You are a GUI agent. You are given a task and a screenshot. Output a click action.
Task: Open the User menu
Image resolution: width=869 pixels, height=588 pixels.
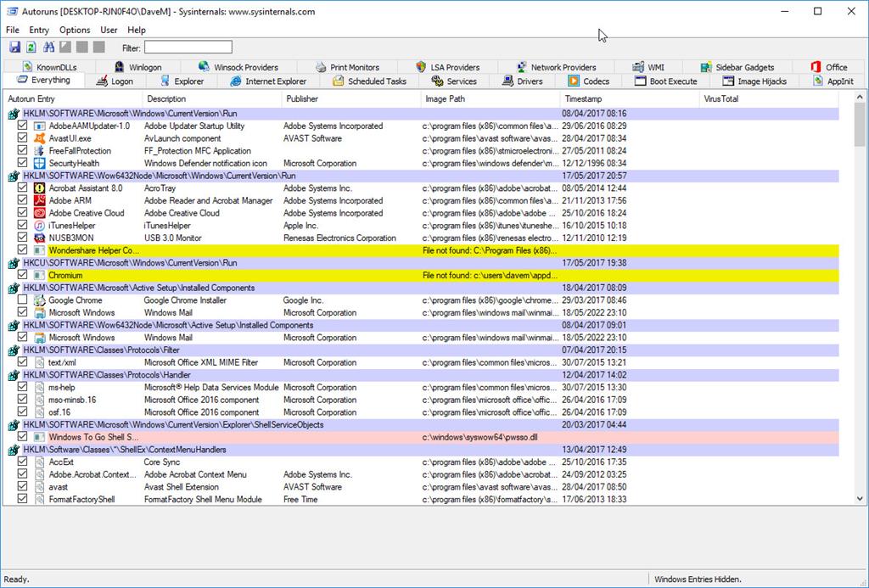(109, 30)
